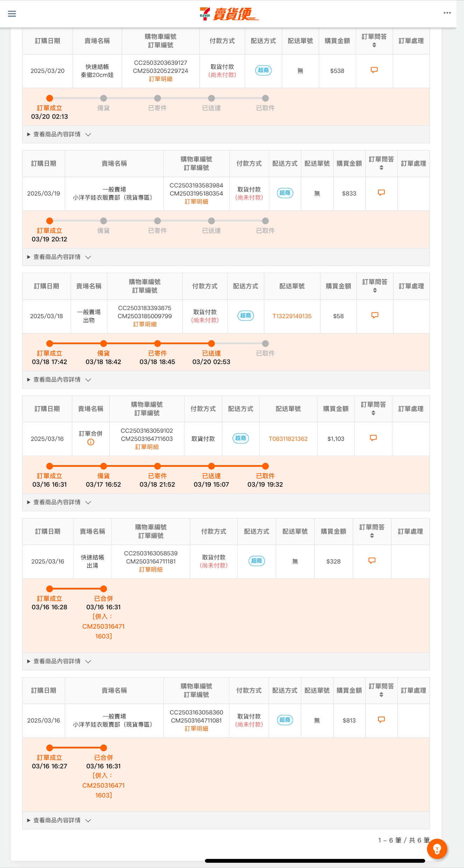Sort by 訂單問答 in the $813 order header
The width and height of the screenshot is (464, 868).
(x=381, y=695)
